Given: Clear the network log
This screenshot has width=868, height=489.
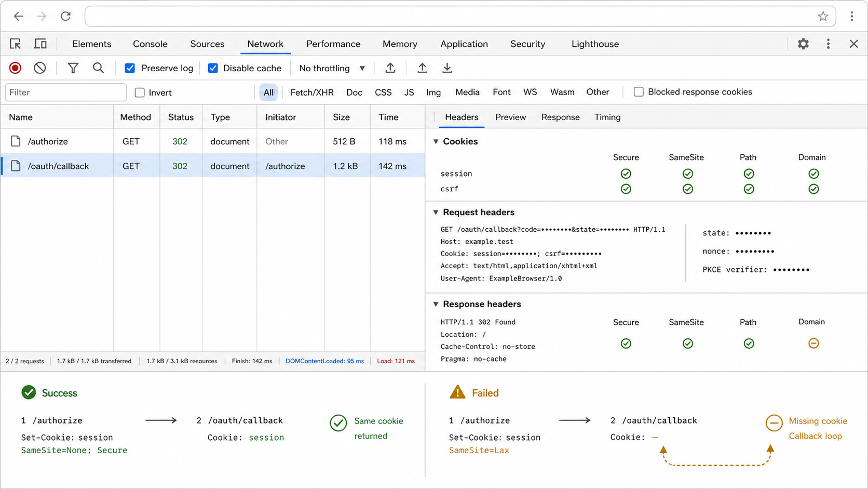Looking at the screenshot, I should 40,68.
